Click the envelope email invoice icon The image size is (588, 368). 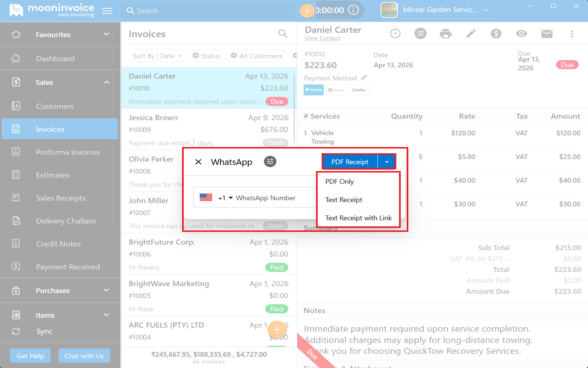coord(546,34)
